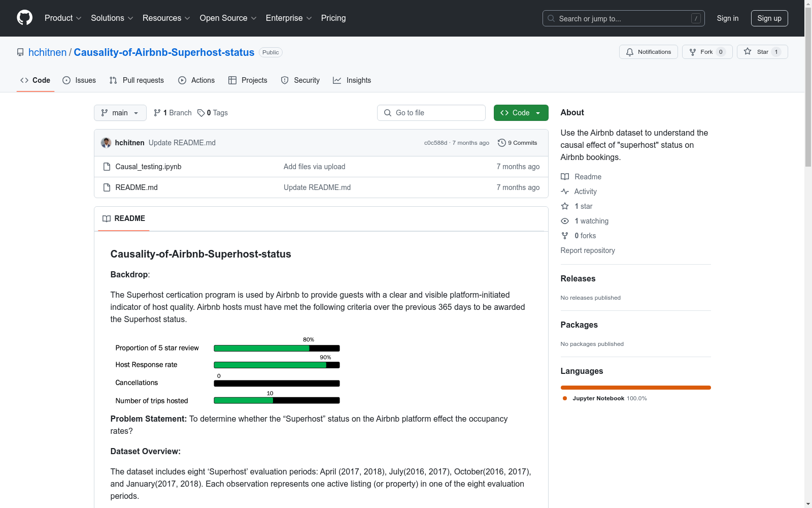Open the Activity link
This screenshot has height=508, width=812.
pyautogui.click(x=579, y=192)
